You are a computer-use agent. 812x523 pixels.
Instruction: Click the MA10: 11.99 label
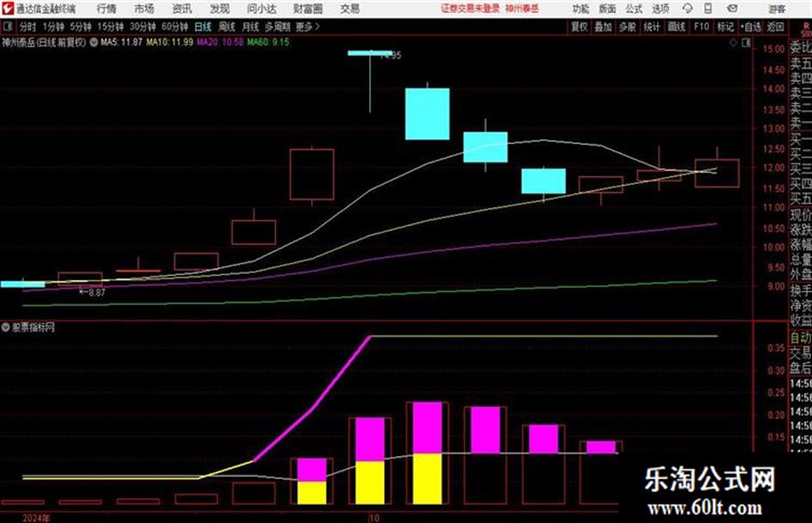pyautogui.click(x=170, y=42)
